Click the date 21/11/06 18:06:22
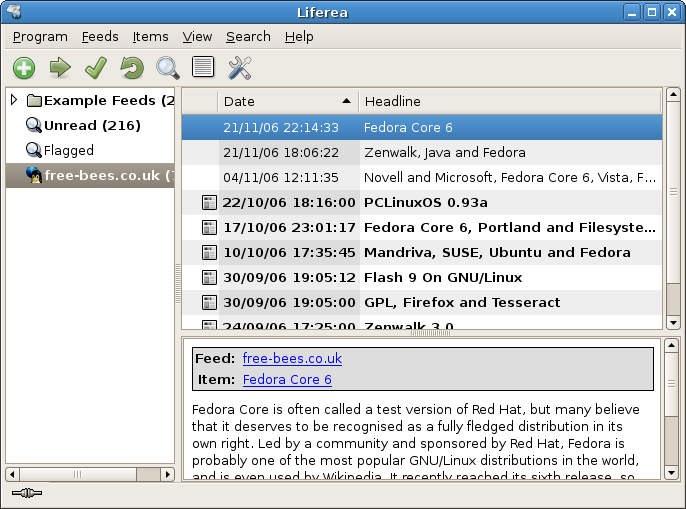 coord(281,152)
